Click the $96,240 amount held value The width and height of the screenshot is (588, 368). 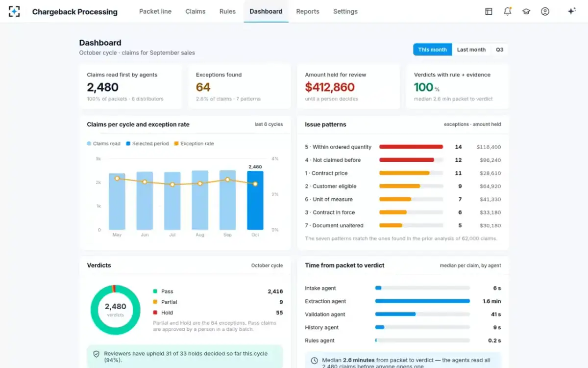(x=490, y=160)
